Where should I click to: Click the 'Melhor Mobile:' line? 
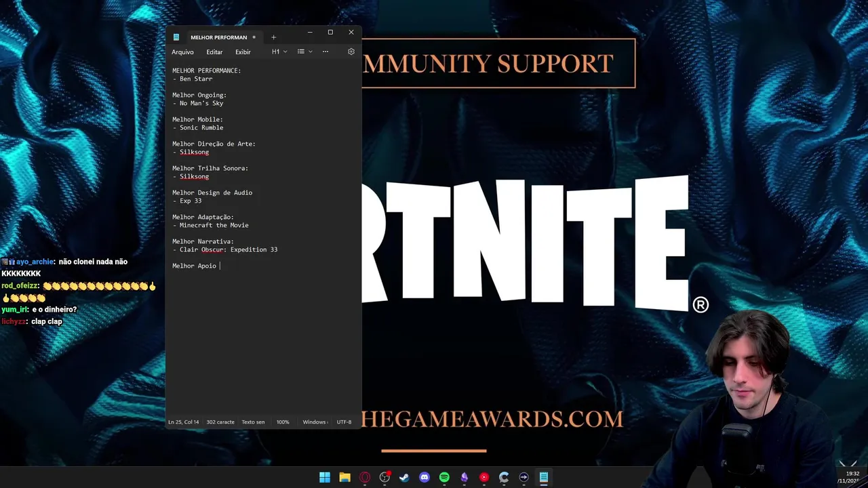pos(197,119)
